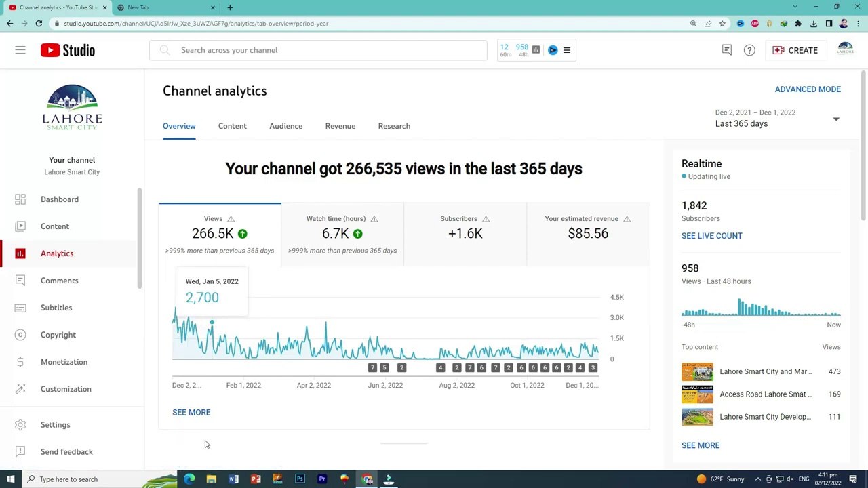Open the Chrome downloads icon
This screenshot has width=868, height=488.
(814, 24)
